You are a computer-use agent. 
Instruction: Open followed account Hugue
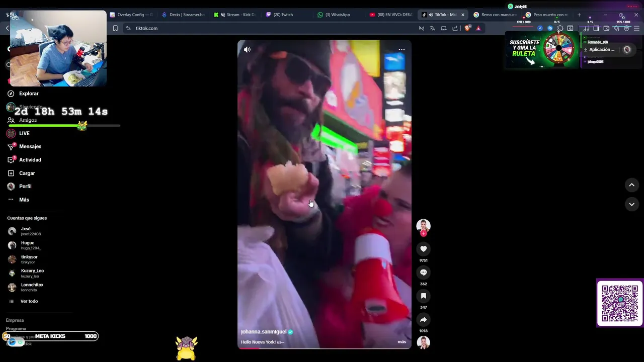(x=25, y=245)
